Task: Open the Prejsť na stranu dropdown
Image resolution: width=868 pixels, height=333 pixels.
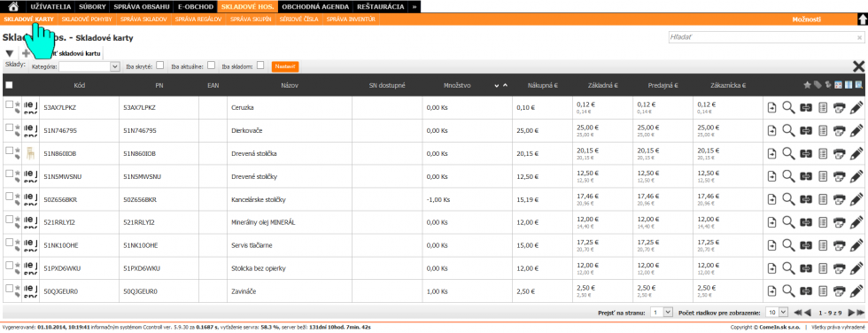Action: tap(662, 313)
